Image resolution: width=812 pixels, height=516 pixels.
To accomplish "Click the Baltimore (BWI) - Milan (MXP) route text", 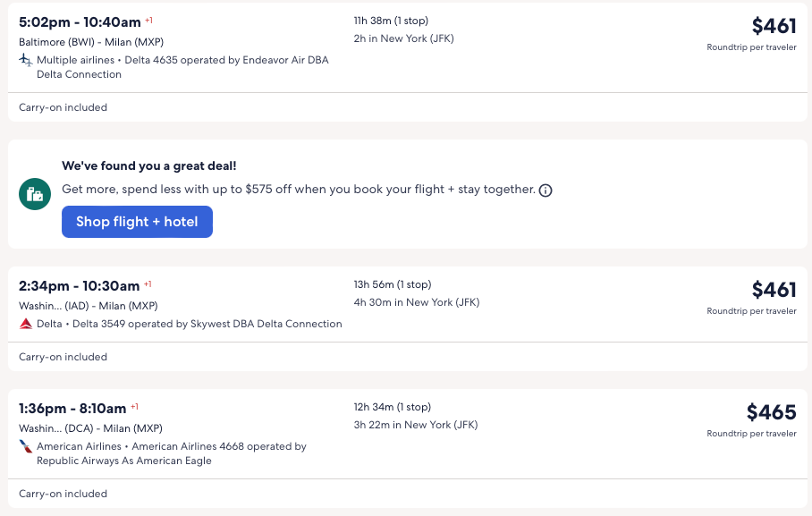I will (91, 41).
